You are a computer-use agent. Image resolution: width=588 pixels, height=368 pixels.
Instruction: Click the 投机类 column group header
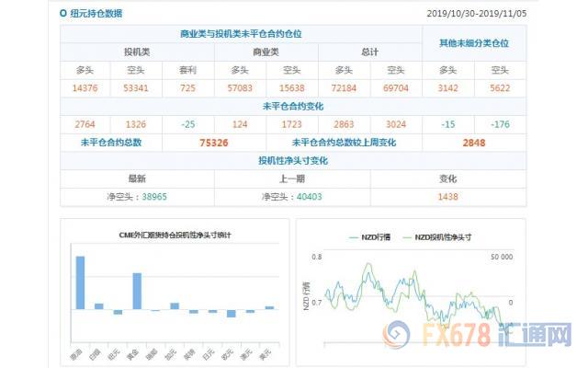(137, 52)
